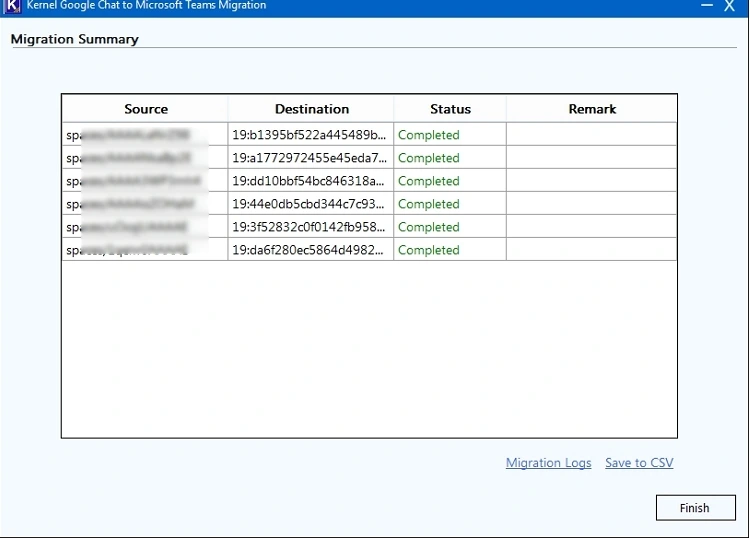Select the Remark column header

(x=592, y=109)
